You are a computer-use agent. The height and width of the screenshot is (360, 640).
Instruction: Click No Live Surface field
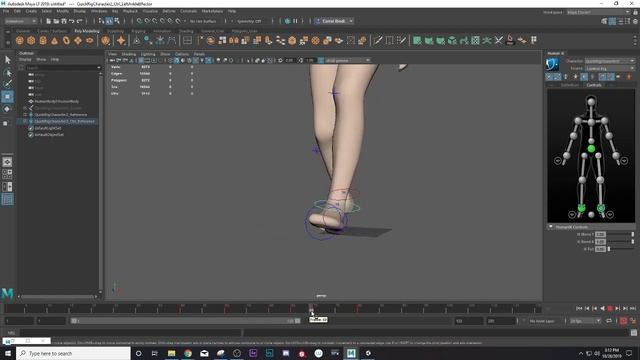point(203,21)
